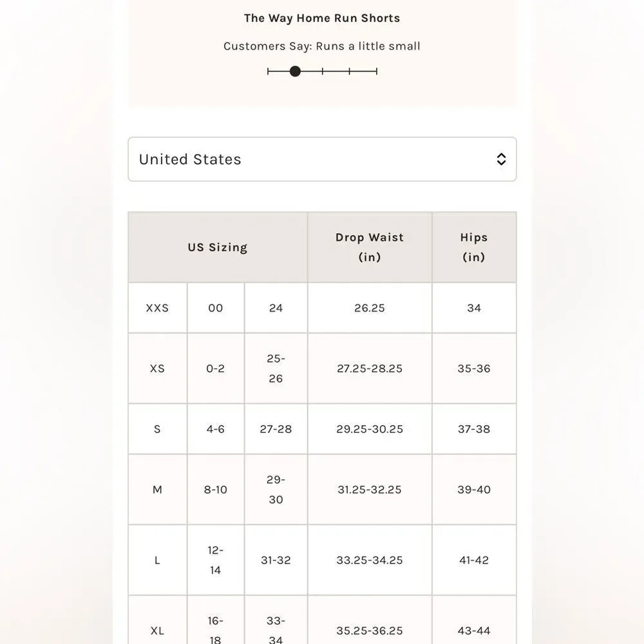Viewport: 644px width, 644px height.
Task: Click the L size row label
Action: (x=157, y=560)
